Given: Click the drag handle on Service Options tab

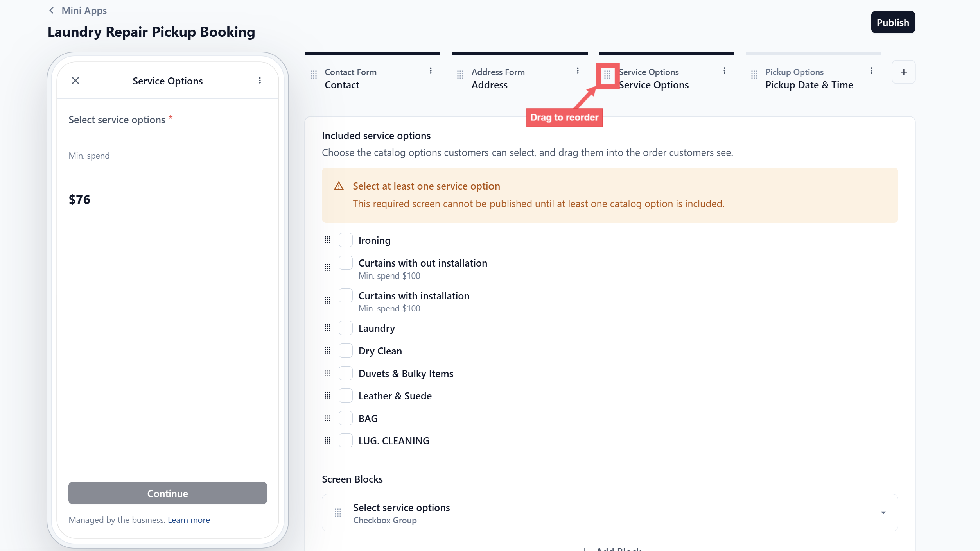Looking at the screenshot, I should 607,75.
